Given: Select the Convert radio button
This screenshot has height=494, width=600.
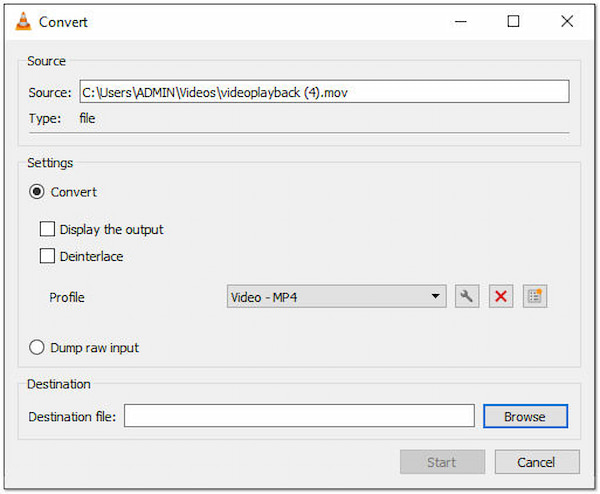Looking at the screenshot, I should (37, 192).
